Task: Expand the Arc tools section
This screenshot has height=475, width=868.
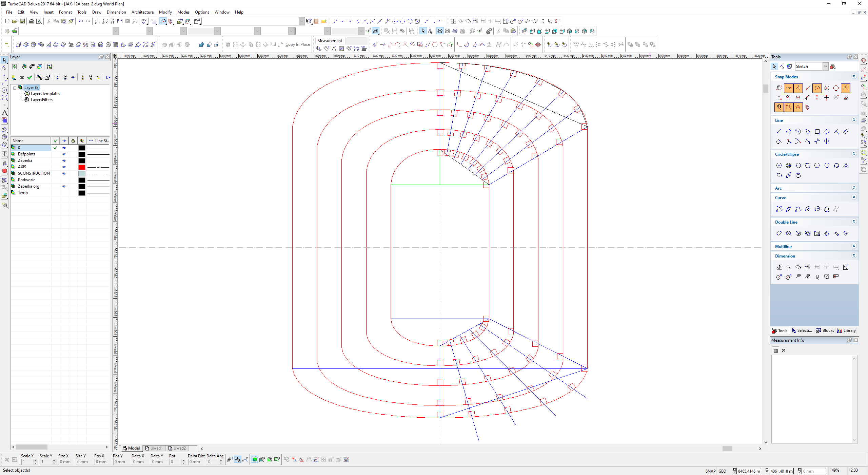Action: pyautogui.click(x=854, y=188)
